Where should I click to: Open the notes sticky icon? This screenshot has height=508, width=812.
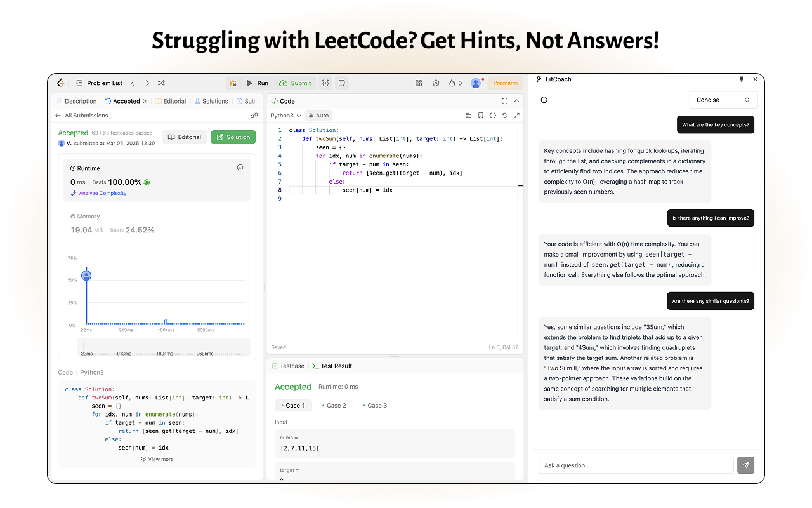(341, 83)
